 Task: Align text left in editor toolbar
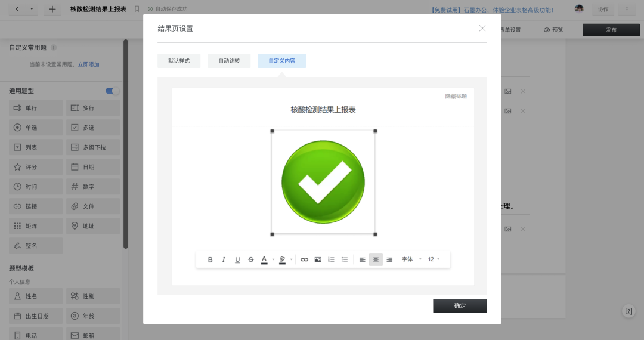[x=363, y=259]
